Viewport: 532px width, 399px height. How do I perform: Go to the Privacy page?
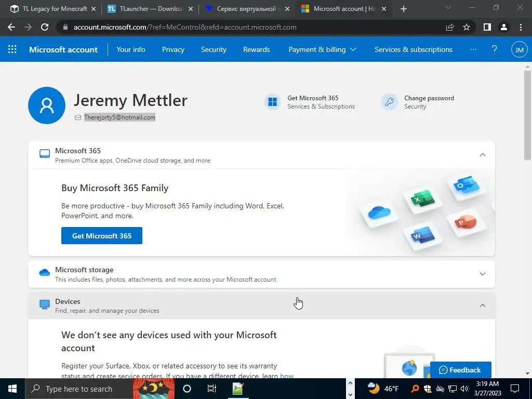point(173,49)
